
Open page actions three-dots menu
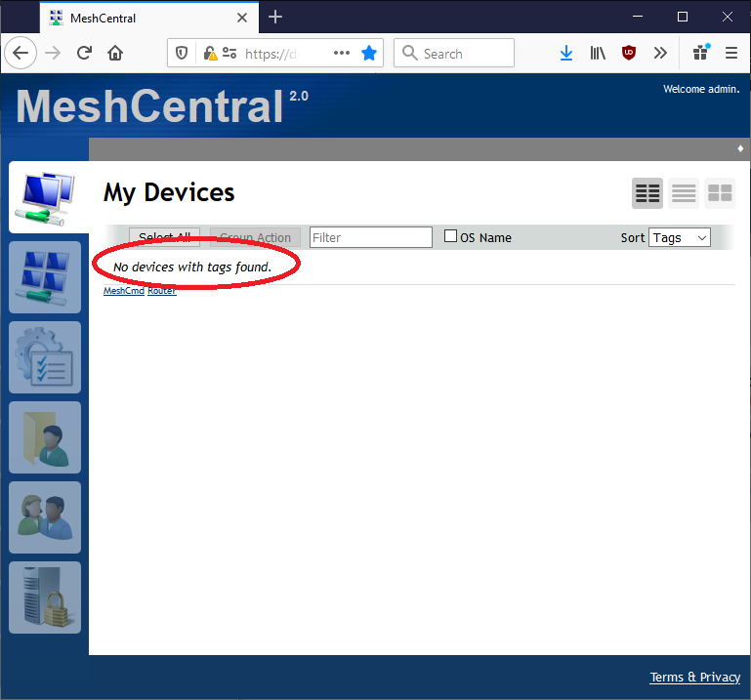(342, 53)
